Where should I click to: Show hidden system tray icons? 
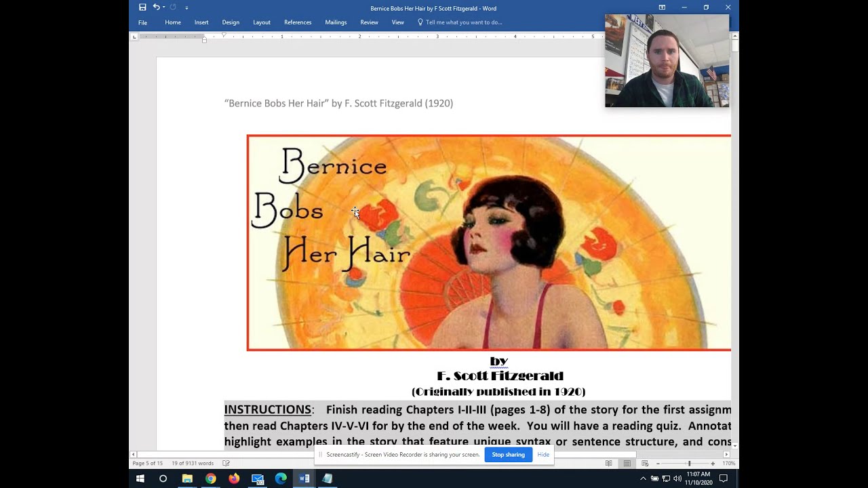[643, 479]
